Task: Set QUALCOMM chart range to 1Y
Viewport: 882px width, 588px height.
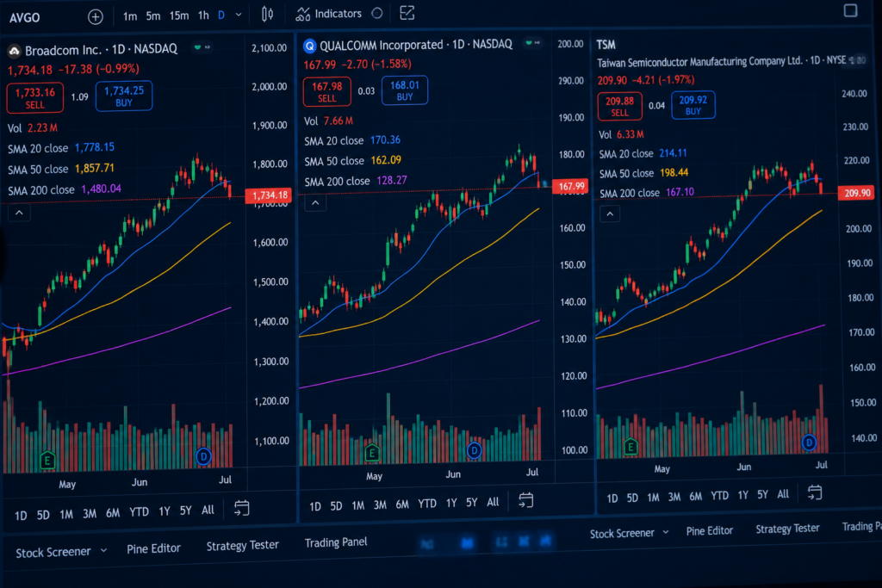Action: [x=451, y=503]
